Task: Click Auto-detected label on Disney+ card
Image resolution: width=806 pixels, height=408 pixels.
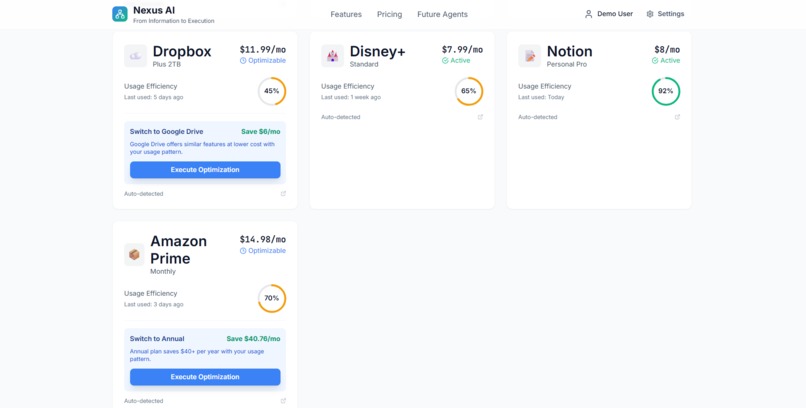Action: click(341, 117)
